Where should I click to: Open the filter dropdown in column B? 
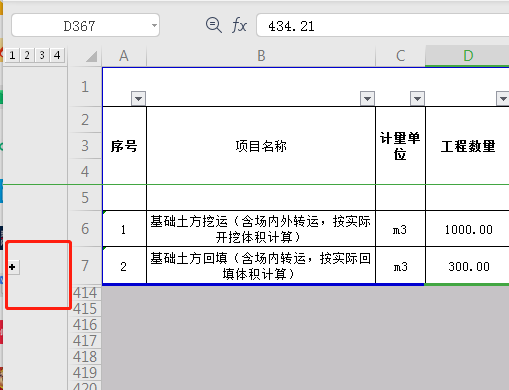coord(367,98)
